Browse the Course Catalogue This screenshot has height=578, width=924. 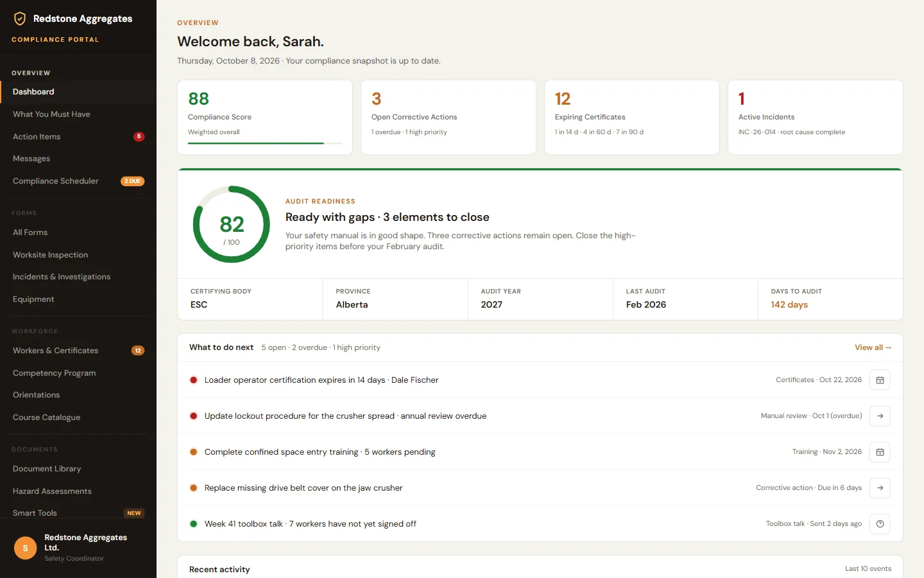click(78, 417)
